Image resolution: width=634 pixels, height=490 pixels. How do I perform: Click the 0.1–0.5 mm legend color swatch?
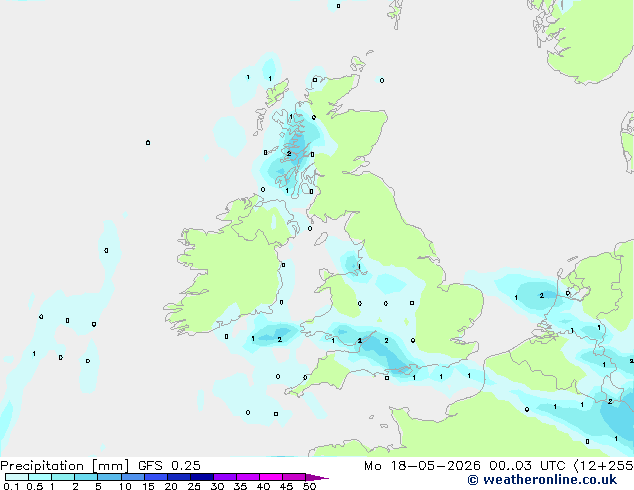tap(17, 477)
